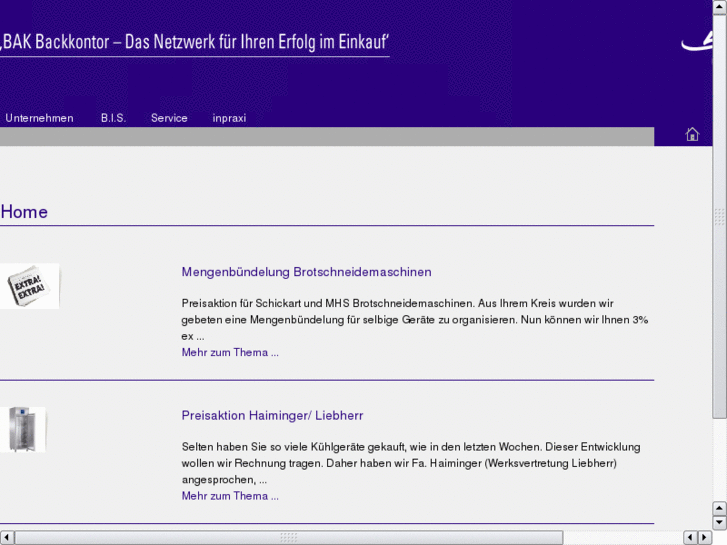The height and width of the screenshot is (545, 727).
Task: Click the horizontal scrollbar left arrow at far left
Action: coord(6,538)
